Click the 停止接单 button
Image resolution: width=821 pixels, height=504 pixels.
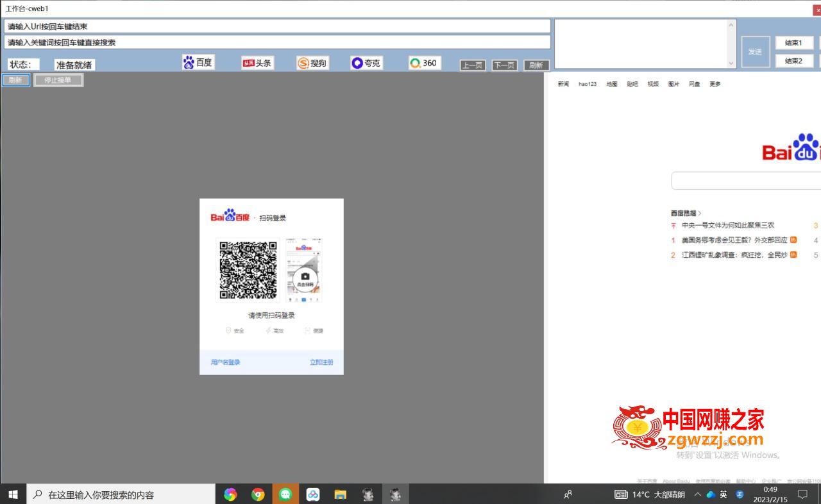(x=58, y=80)
